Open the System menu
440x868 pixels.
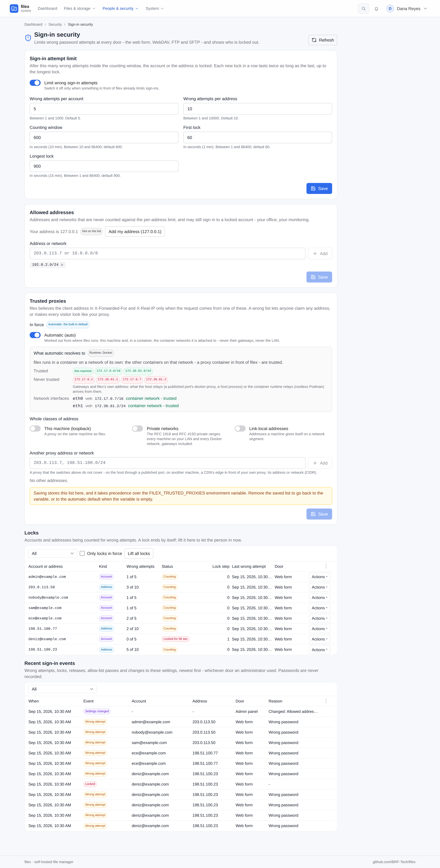click(154, 8)
